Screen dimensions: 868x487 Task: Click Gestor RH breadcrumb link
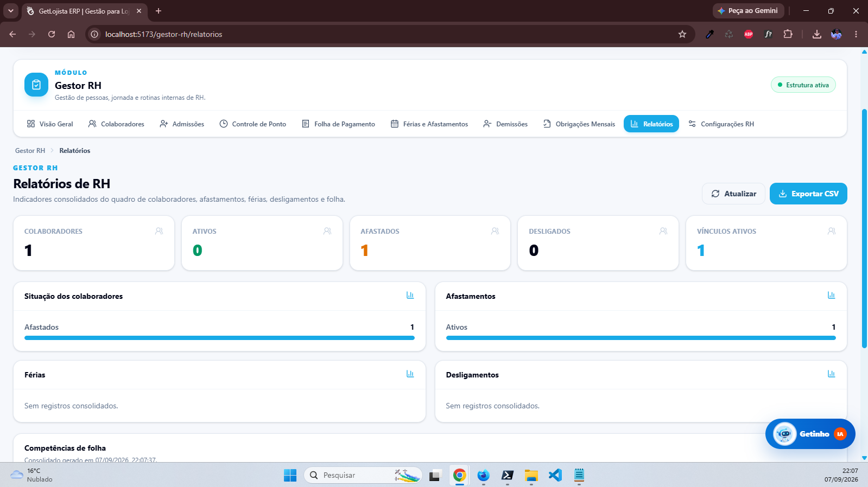pos(30,151)
